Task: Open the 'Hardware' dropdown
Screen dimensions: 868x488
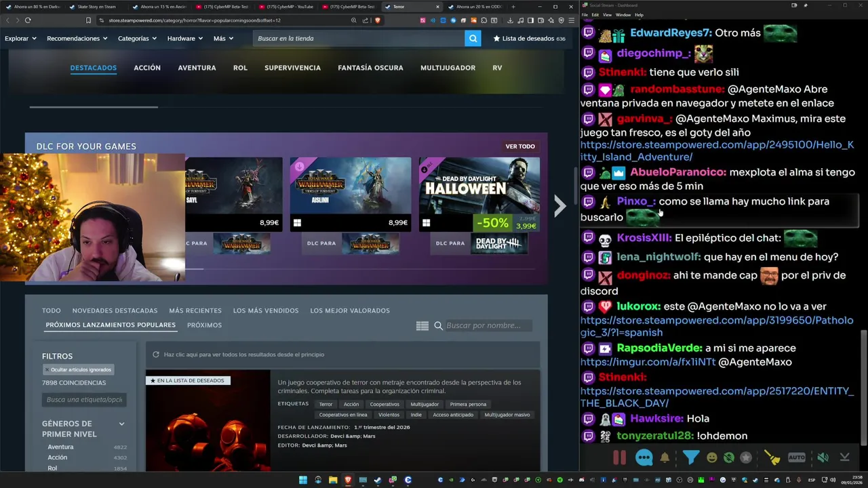Action: pos(185,39)
